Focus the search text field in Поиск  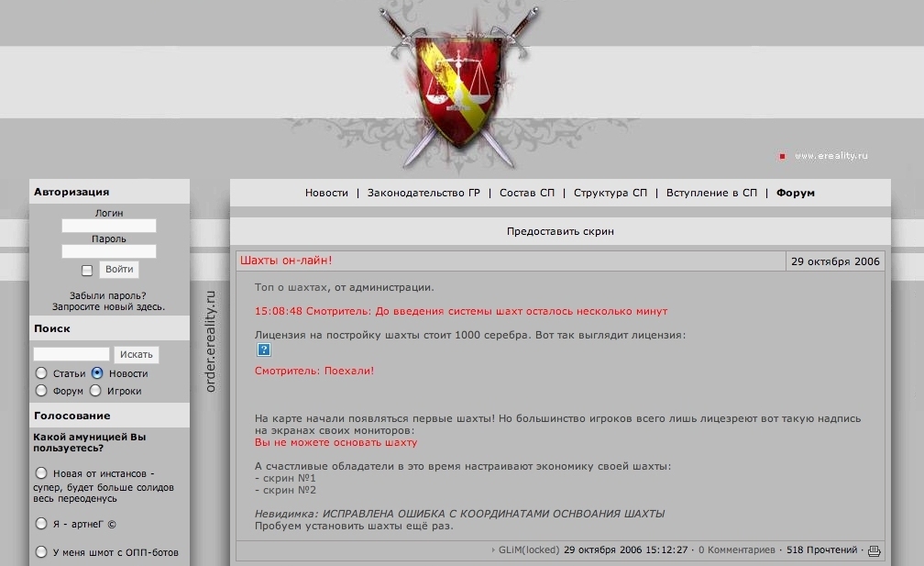pos(71,354)
